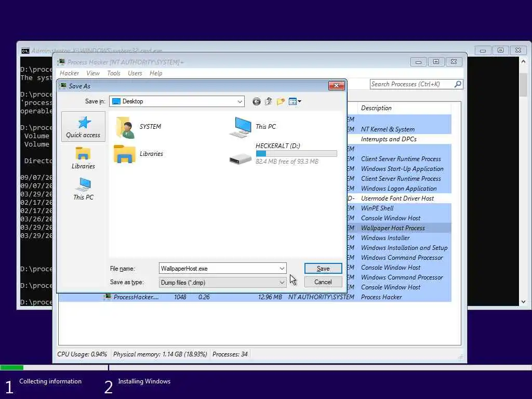Screen dimensions: 532x399
Task: Create a new folder icon
Action: (281, 101)
